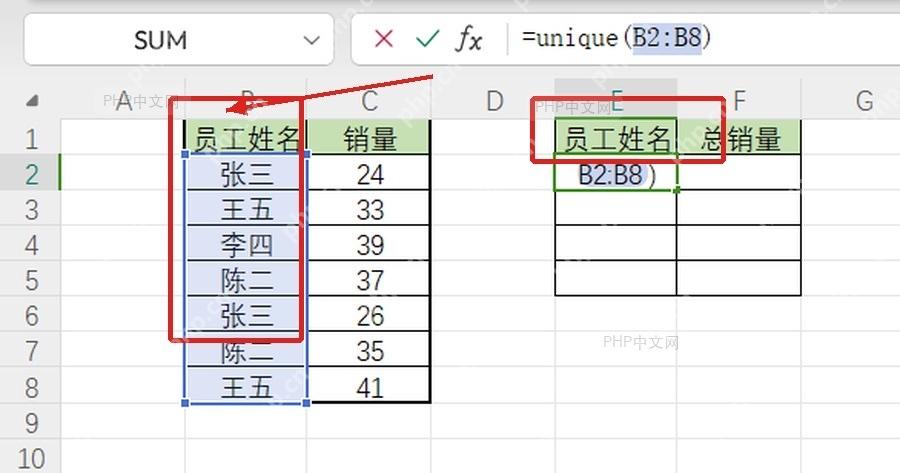
Task: Click empty cell E4 in result table
Action: pyautogui.click(x=616, y=245)
